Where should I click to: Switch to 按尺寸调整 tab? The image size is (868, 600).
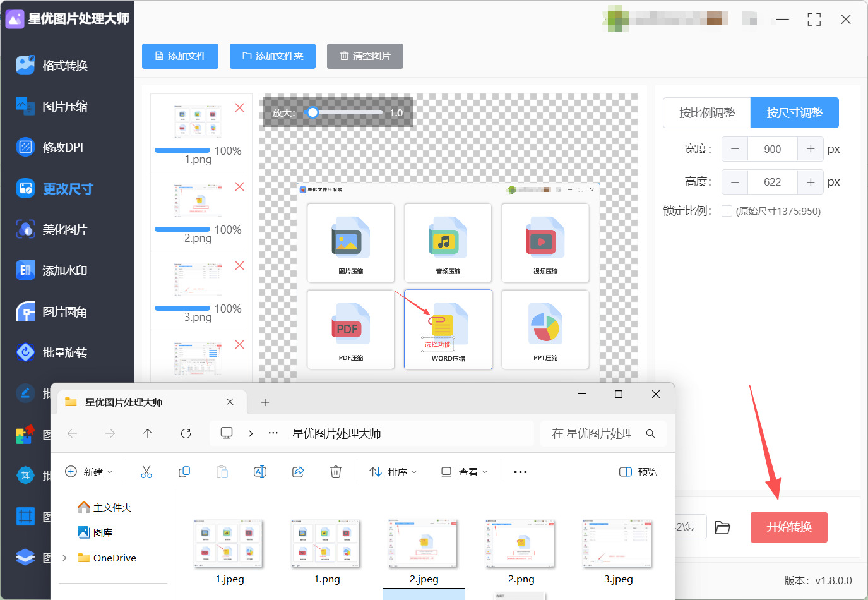[795, 113]
